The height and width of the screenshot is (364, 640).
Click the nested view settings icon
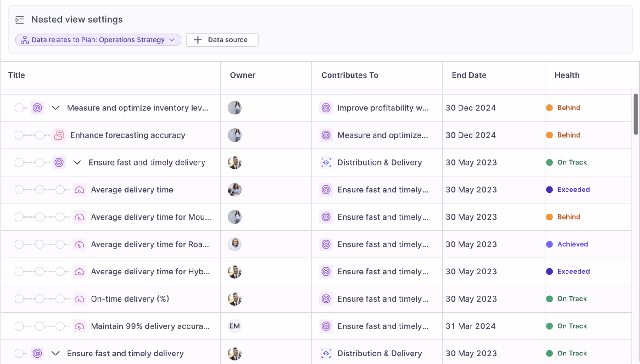[x=20, y=20]
